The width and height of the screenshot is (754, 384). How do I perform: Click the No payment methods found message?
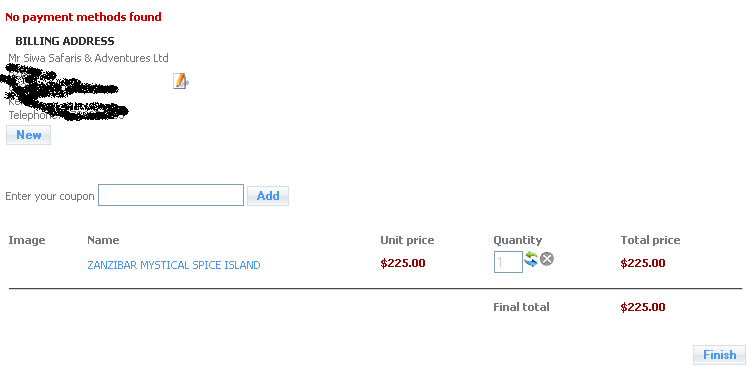83,17
